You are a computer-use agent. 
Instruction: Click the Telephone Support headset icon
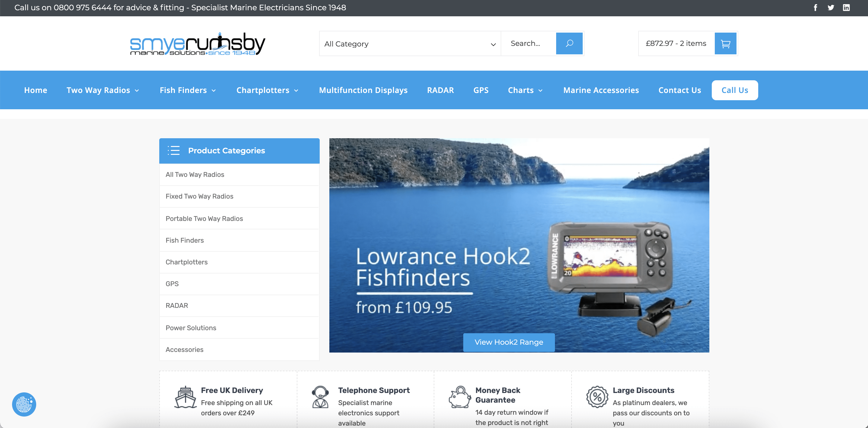320,397
